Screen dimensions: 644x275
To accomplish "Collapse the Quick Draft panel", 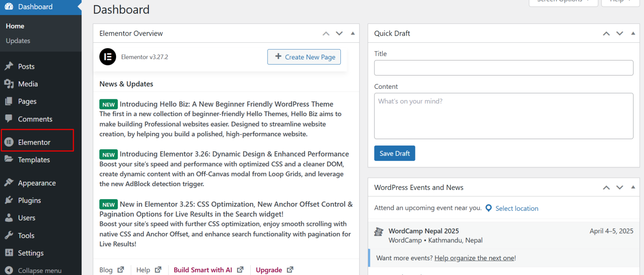I will (633, 33).
